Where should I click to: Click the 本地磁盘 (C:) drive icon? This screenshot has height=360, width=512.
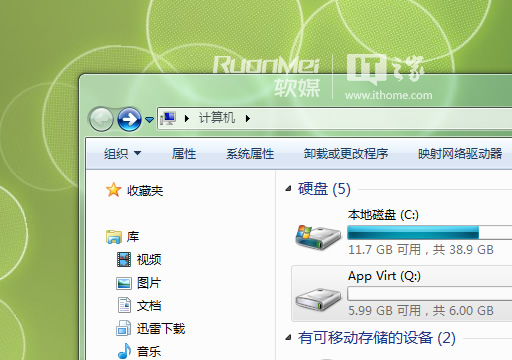318,237
